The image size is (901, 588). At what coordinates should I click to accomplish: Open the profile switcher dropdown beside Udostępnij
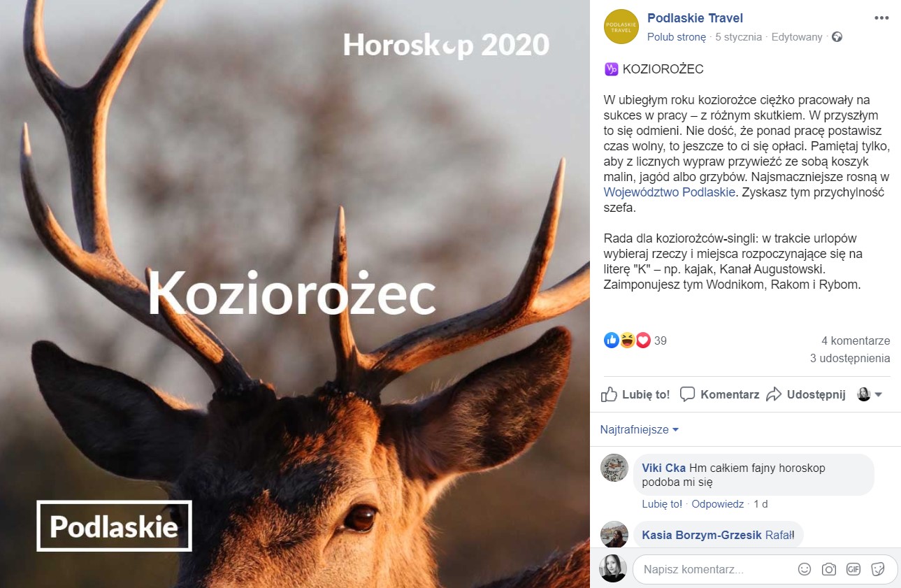coord(870,394)
